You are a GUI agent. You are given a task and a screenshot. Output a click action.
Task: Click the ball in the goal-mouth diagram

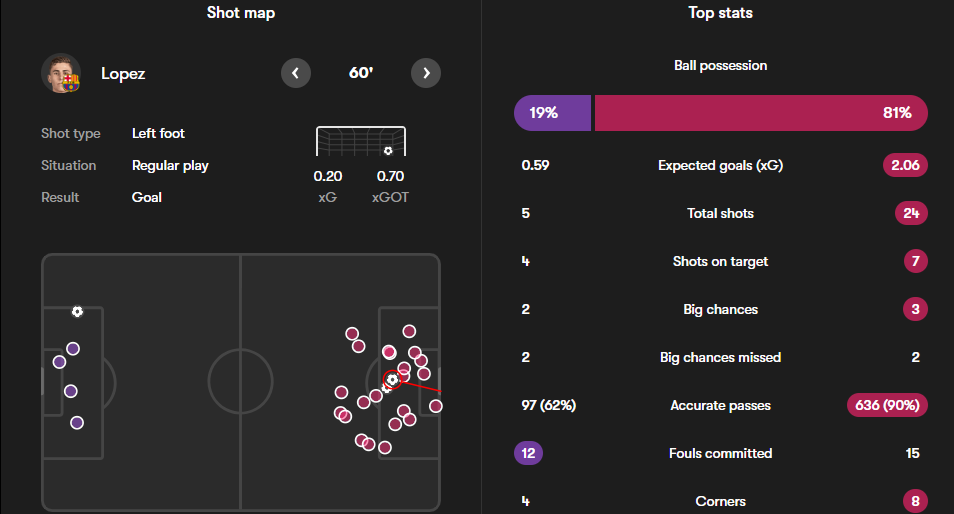[388, 151]
